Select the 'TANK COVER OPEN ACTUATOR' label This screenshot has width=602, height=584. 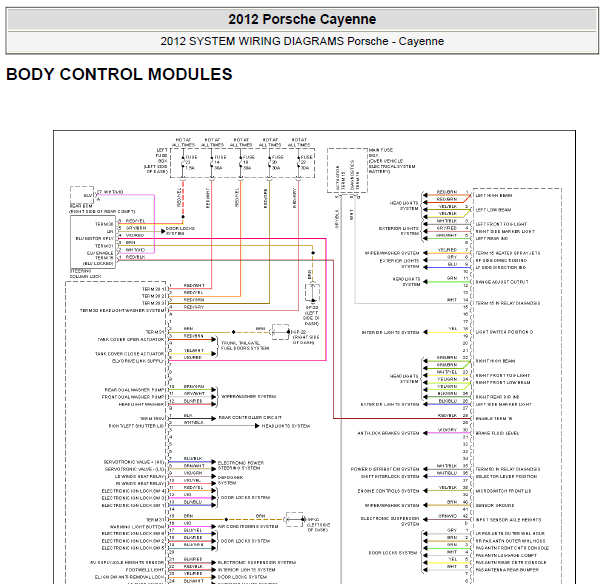[131, 339]
